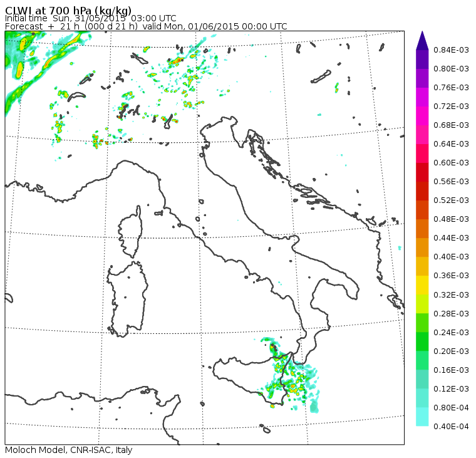Screen dimensions: 476x458
Task: Click the bright green swatch between 0.20E-03 and 0.24E-03
Action: click(422, 341)
